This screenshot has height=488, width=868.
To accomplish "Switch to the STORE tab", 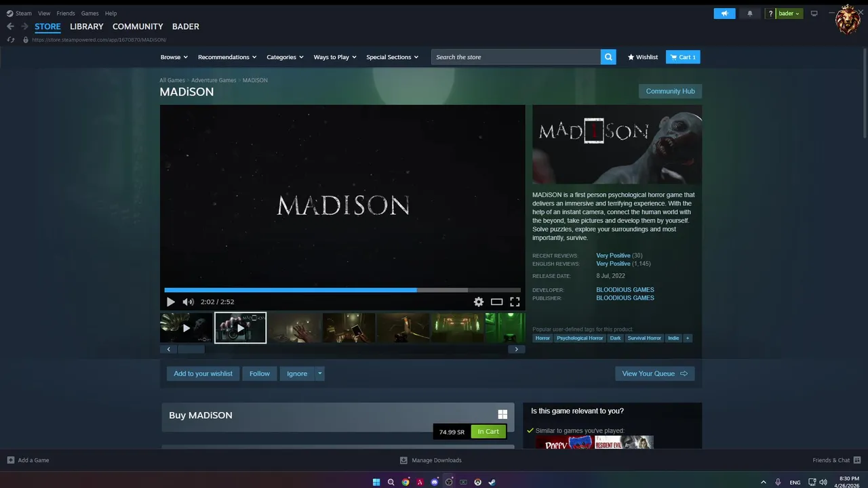I will point(47,26).
